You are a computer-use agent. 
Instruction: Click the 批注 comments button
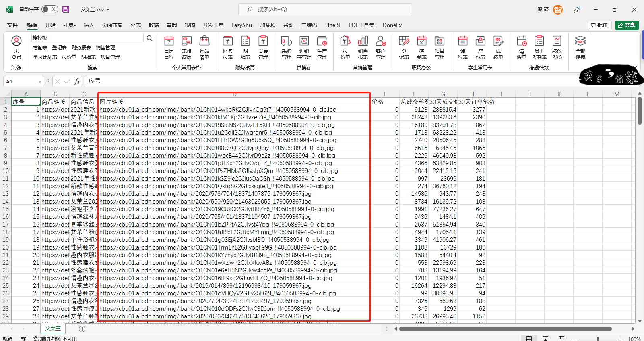click(600, 25)
